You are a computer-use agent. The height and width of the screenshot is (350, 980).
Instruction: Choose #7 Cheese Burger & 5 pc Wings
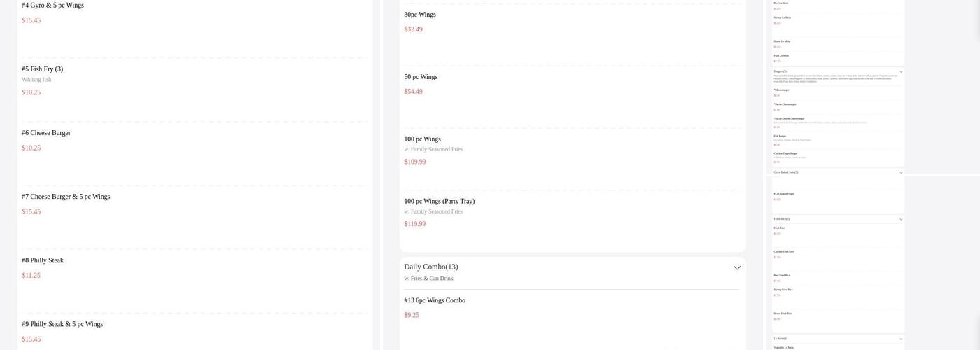[66, 197]
